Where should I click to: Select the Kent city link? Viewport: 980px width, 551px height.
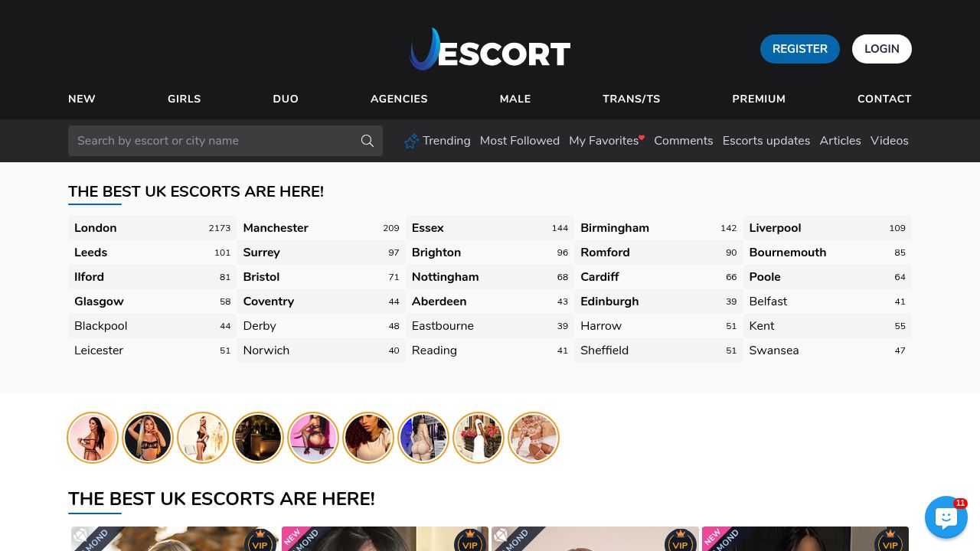point(828,326)
